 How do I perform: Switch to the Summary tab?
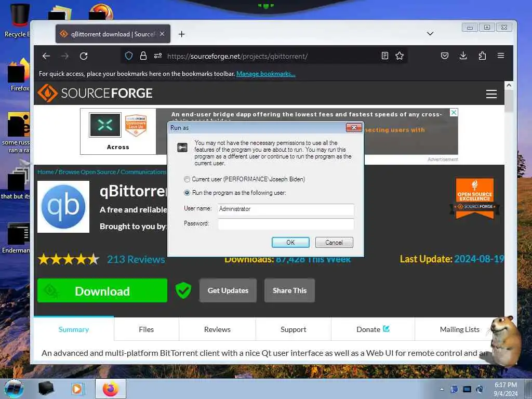click(74, 329)
